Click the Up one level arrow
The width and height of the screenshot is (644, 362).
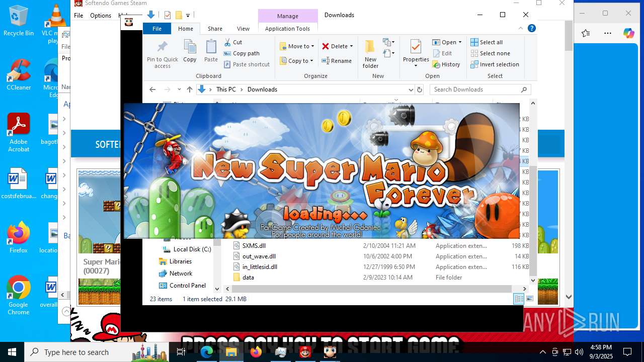pos(190,89)
